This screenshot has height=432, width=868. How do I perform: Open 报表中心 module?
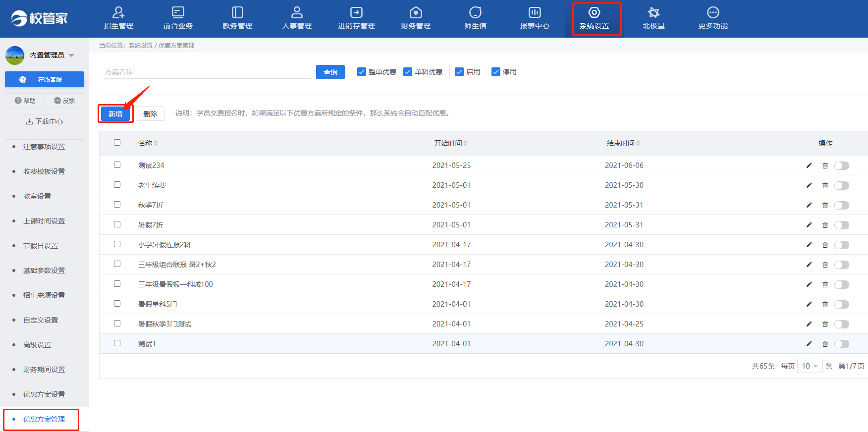click(535, 18)
